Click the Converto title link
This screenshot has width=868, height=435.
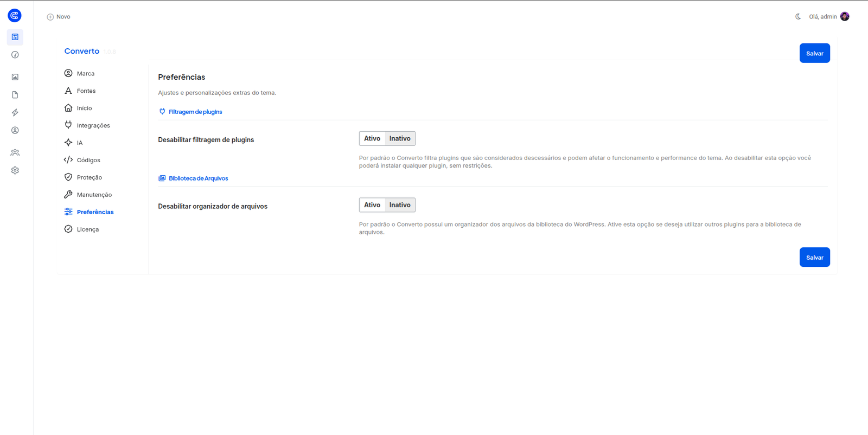pos(82,51)
